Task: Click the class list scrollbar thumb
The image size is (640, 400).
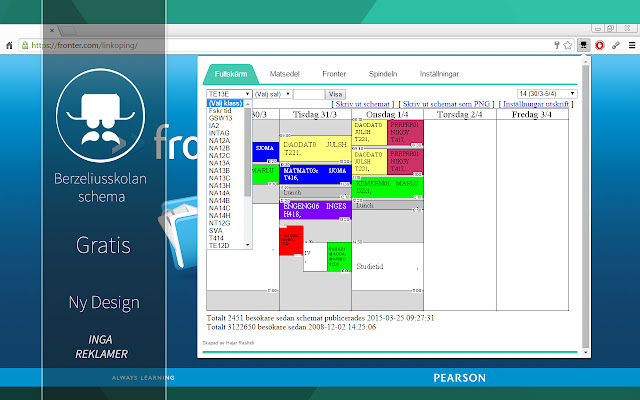Action: [248, 152]
